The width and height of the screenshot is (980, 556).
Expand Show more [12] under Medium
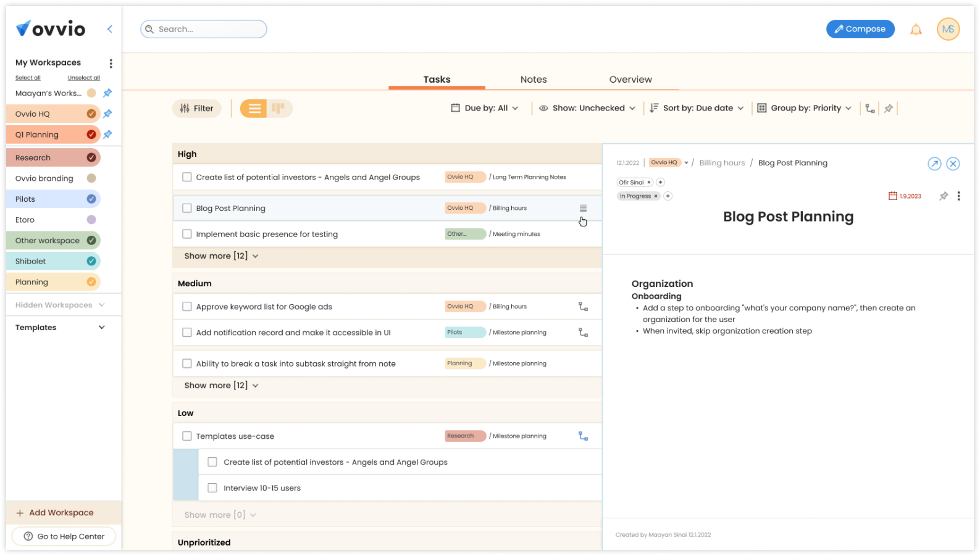coord(221,386)
